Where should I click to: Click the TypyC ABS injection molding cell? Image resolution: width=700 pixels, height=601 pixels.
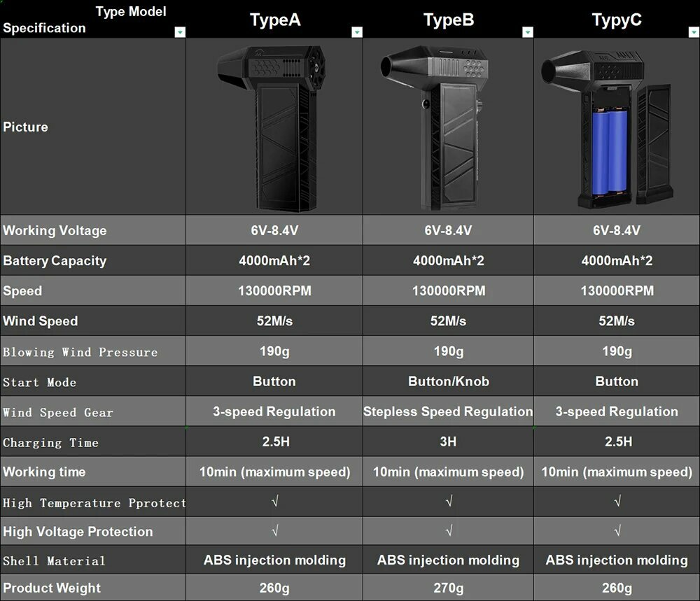(x=617, y=560)
